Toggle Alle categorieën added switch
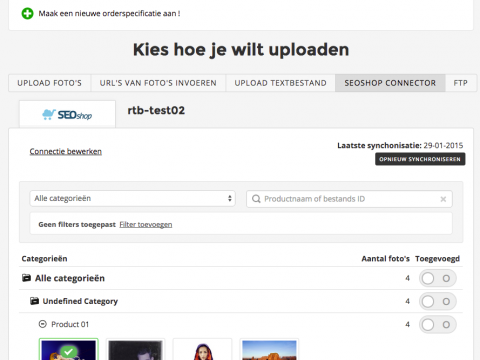 coord(437,278)
